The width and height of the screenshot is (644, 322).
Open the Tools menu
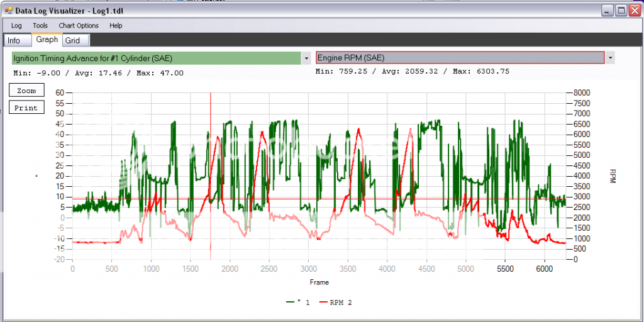point(40,26)
